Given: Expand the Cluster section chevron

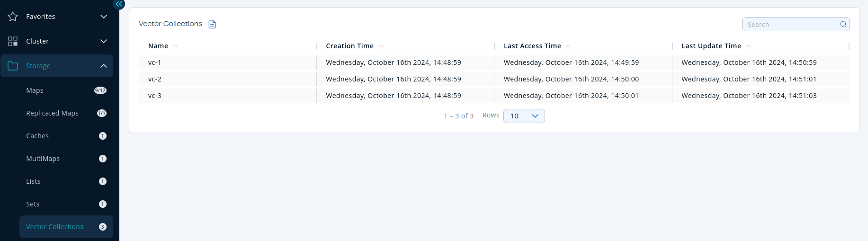Looking at the screenshot, I should coord(104,41).
